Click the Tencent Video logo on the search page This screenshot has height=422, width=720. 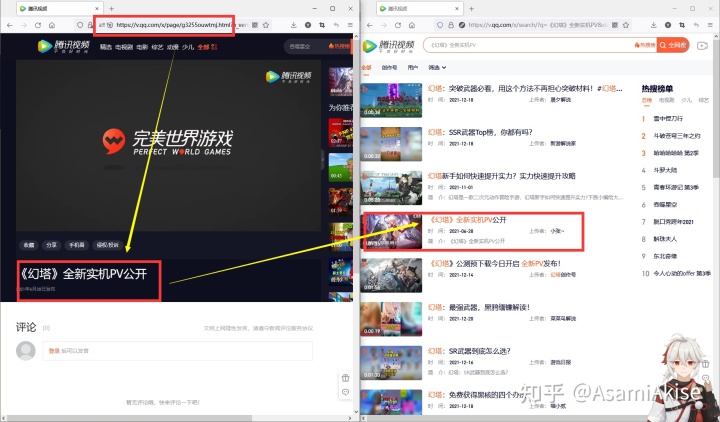[x=388, y=46]
